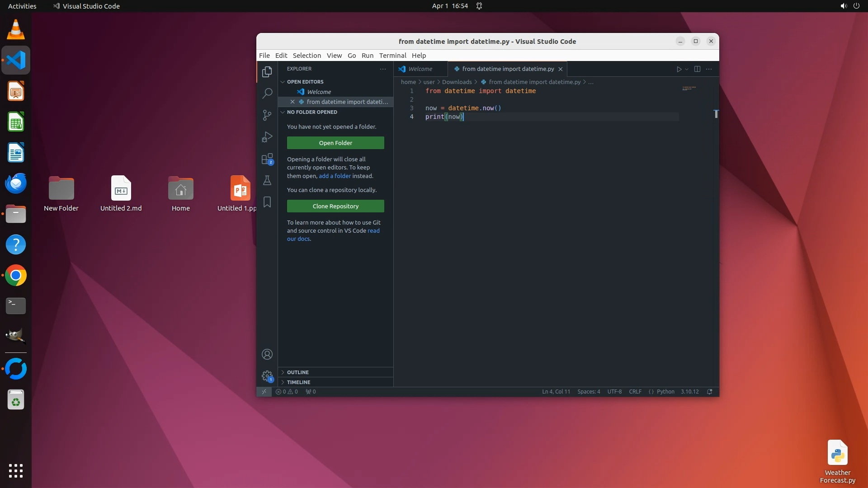Open Run and Debug view icon
This screenshot has height=488, width=868.
click(267, 137)
